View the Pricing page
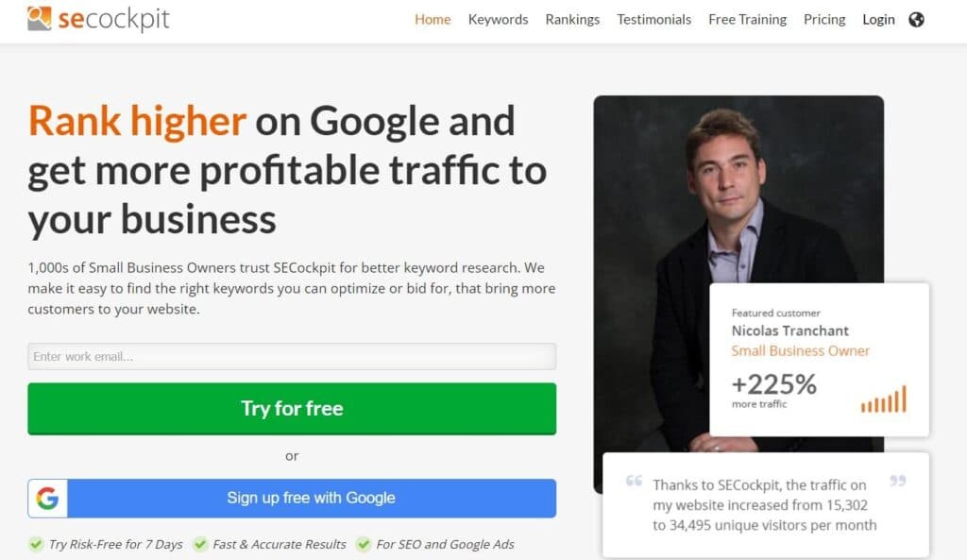This screenshot has height=560, width=967. coord(824,19)
